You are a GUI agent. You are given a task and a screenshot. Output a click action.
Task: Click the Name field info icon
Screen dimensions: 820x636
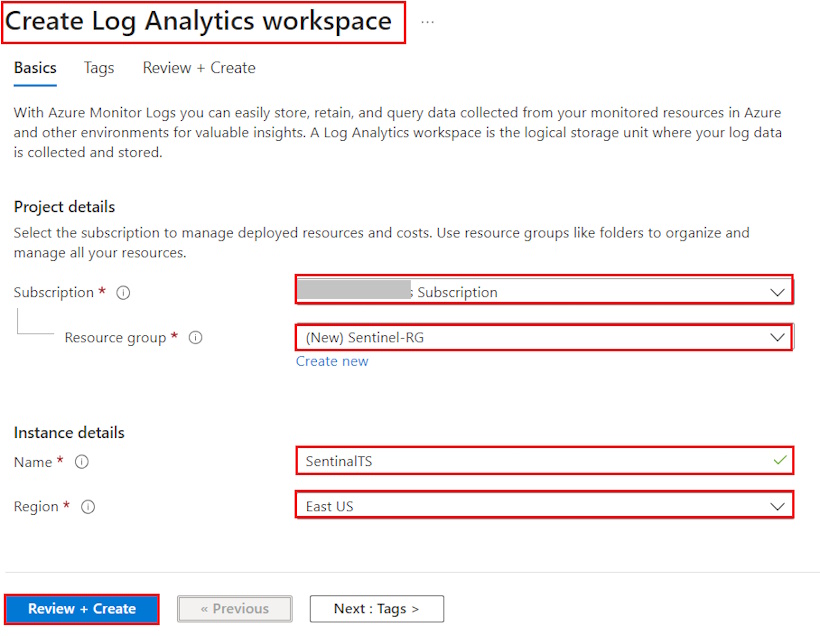pos(82,462)
